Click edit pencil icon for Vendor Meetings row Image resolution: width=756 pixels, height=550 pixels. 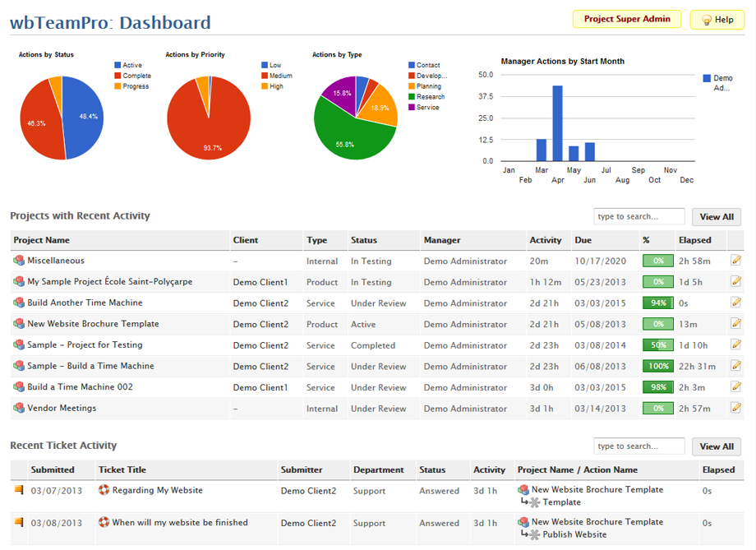tap(735, 408)
